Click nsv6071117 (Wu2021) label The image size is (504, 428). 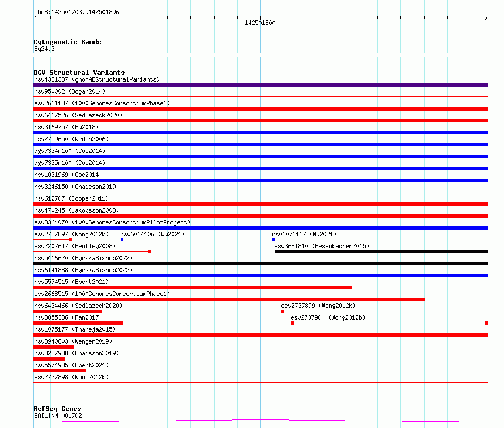[304, 234]
